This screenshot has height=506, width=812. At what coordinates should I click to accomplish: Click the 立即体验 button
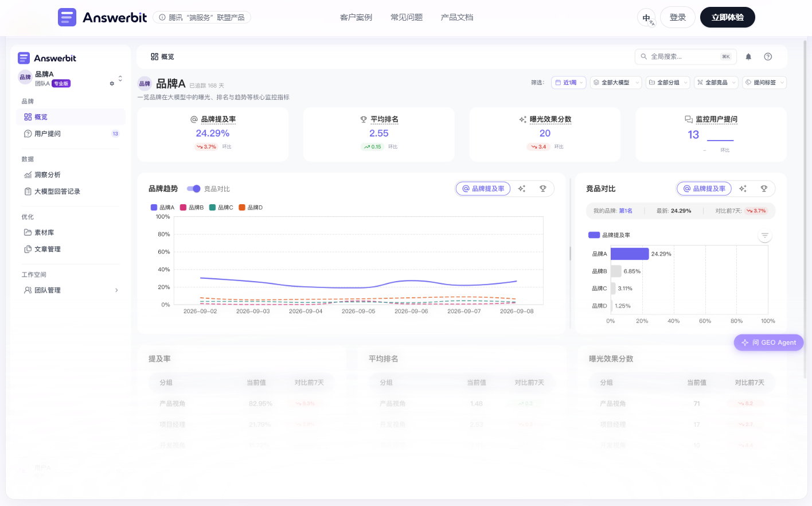(728, 17)
